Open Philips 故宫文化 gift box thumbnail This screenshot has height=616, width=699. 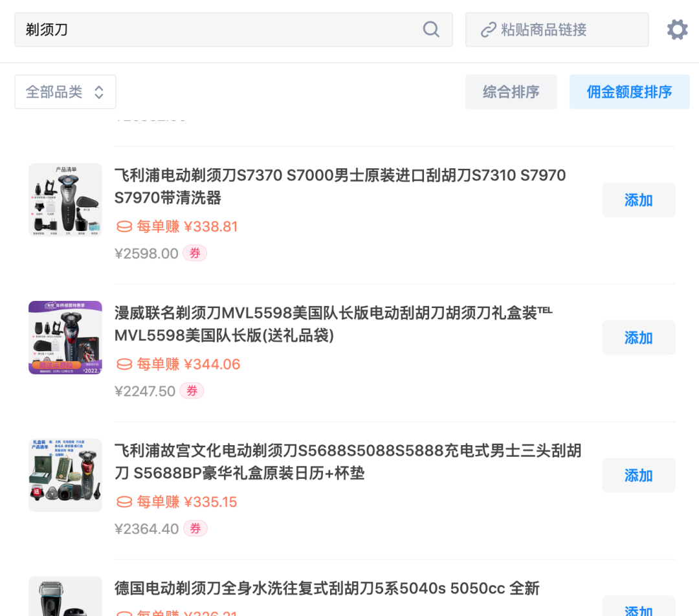pos(65,475)
